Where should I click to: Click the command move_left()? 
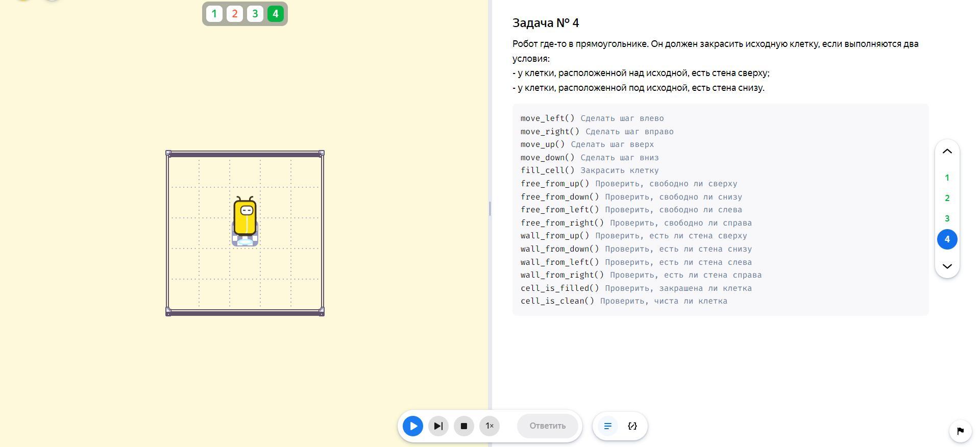548,118
